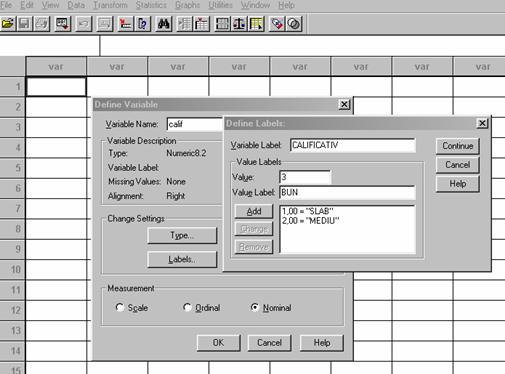The image size is (505, 374).
Task: Click the Find binoculars icon
Action: coord(163,24)
